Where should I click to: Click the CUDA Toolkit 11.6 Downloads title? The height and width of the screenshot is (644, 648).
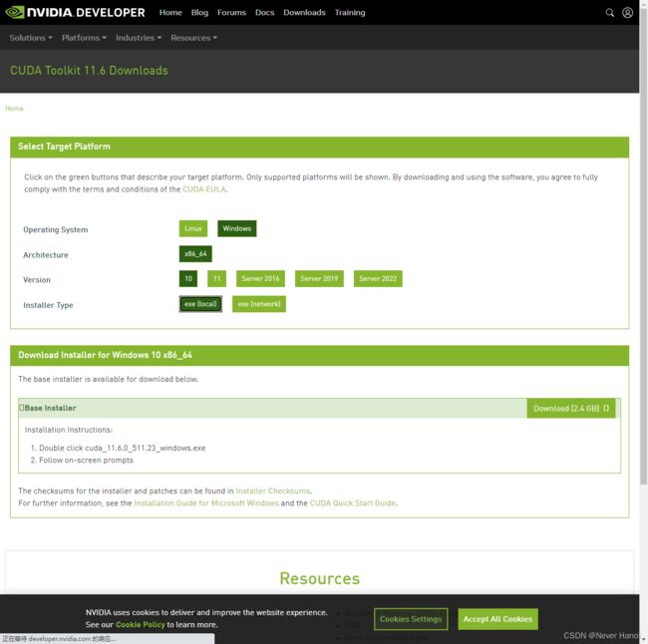click(89, 70)
